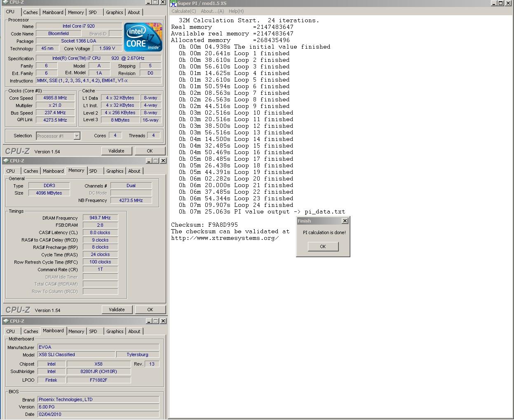Viewport: 514px width, 420px height.
Task: Switch to About tab in top CPU-Z window
Action: [134, 12]
